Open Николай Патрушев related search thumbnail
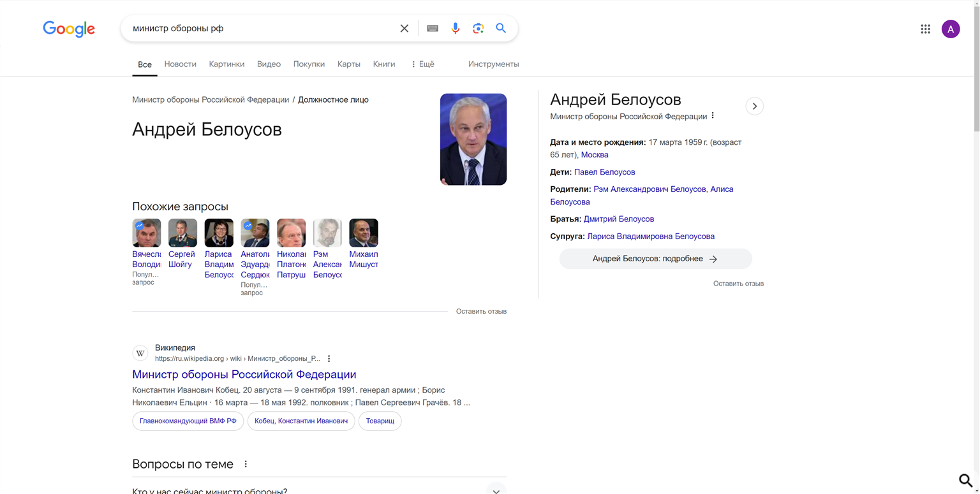This screenshot has width=980, height=494. [292, 233]
